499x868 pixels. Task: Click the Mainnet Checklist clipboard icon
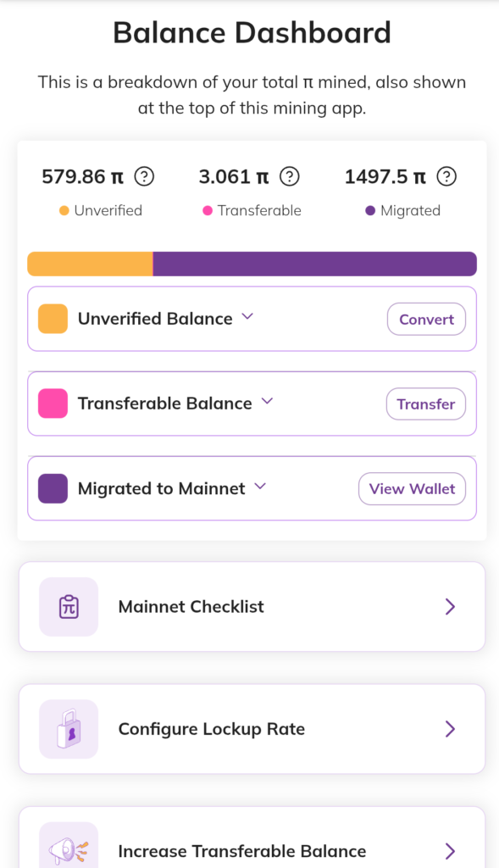[69, 607]
